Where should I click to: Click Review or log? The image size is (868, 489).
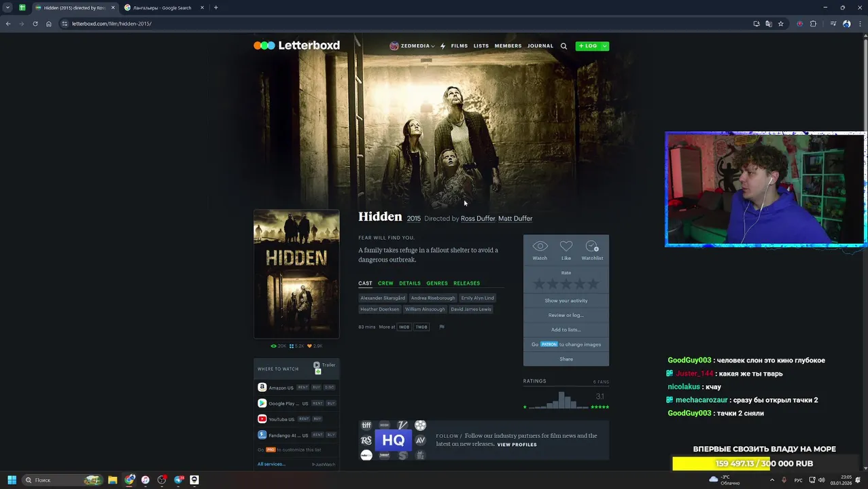[x=566, y=315]
